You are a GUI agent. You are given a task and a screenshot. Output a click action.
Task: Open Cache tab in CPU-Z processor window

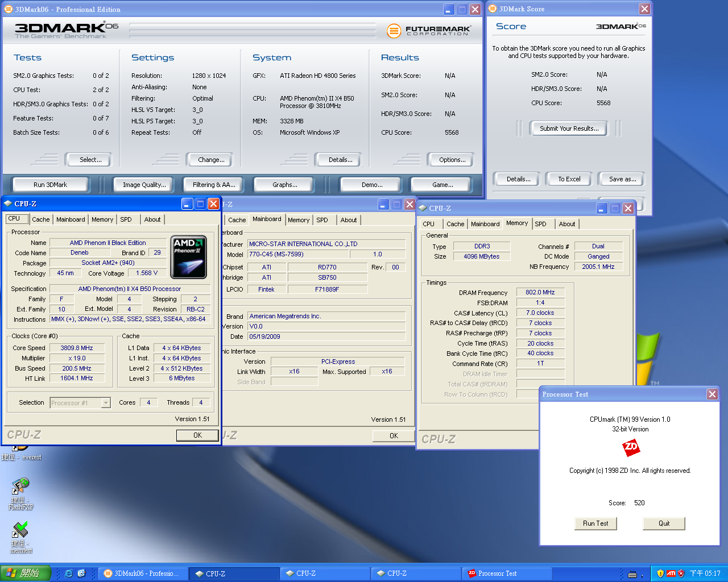(40, 219)
